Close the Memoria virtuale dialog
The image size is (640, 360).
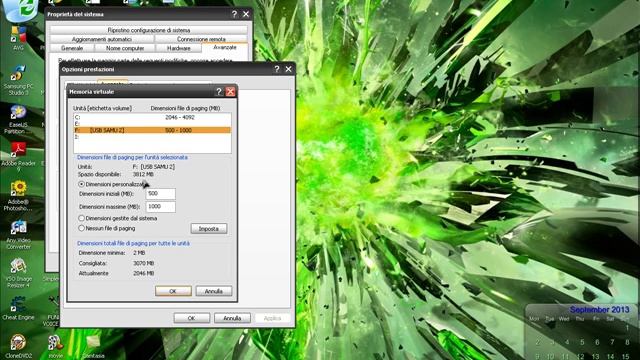pyautogui.click(x=230, y=92)
